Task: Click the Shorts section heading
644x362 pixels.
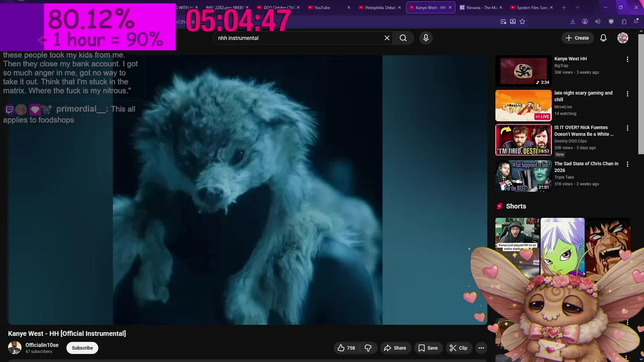Action: click(516, 206)
